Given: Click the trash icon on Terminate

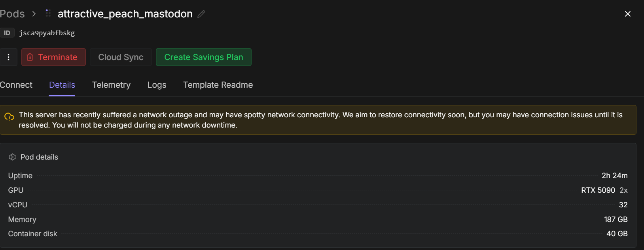Looking at the screenshot, I should 30,57.
